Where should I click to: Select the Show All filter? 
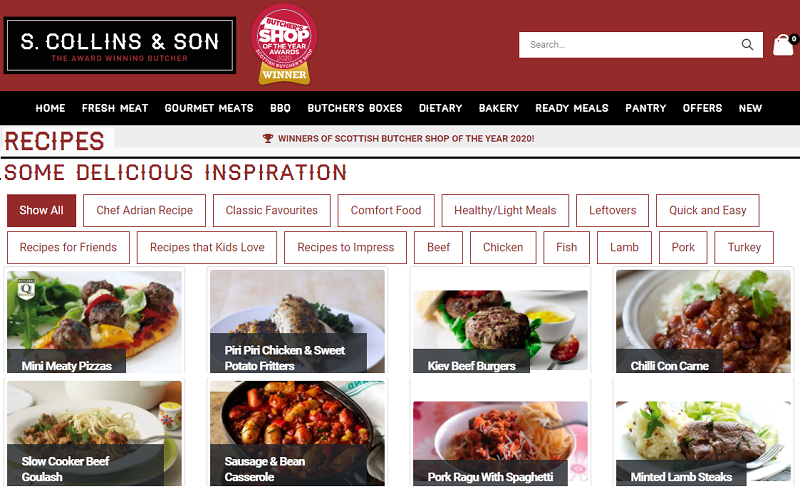click(41, 210)
